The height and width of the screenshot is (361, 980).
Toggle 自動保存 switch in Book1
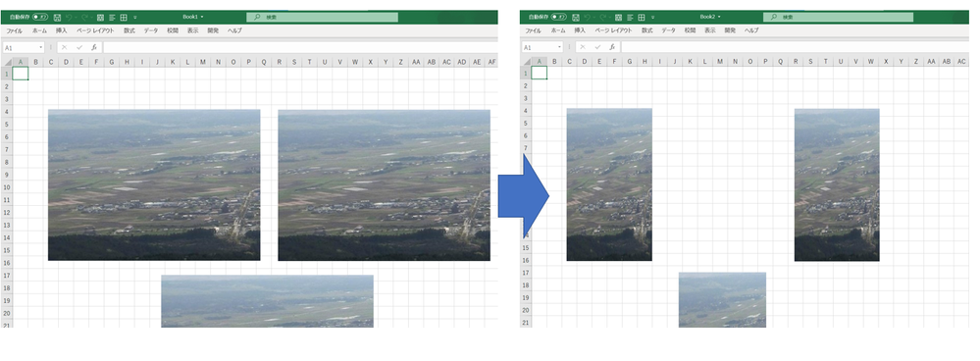40,18
